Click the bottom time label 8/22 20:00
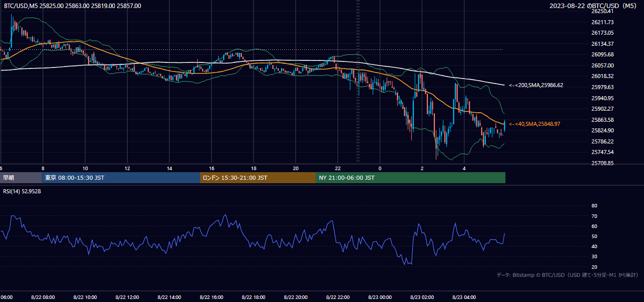This screenshot has height=302, width=644. [296, 297]
